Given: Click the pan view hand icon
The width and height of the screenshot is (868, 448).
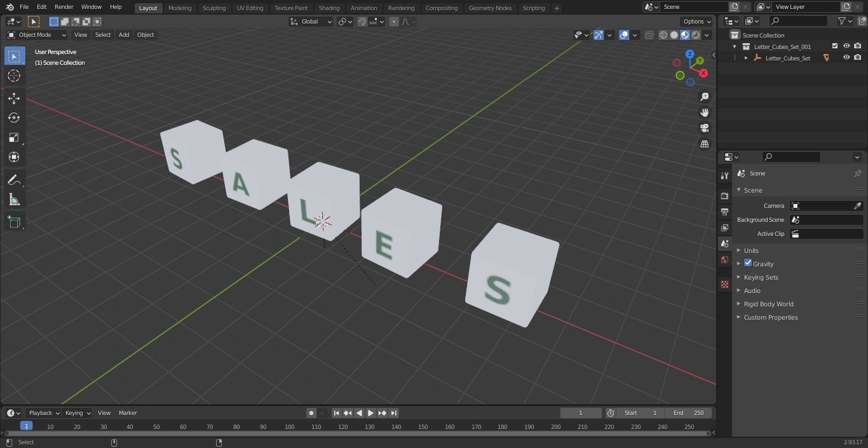Looking at the screenshot, I should coord(705,112).
